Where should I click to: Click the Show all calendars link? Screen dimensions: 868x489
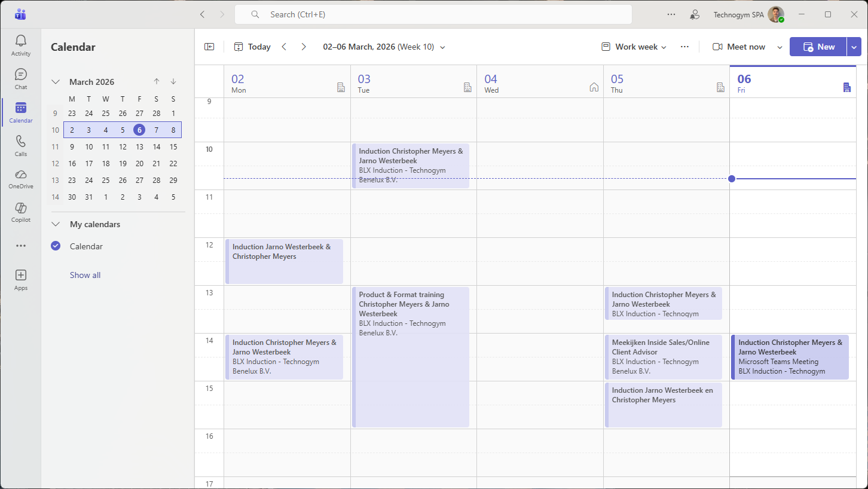coord(85,275)
